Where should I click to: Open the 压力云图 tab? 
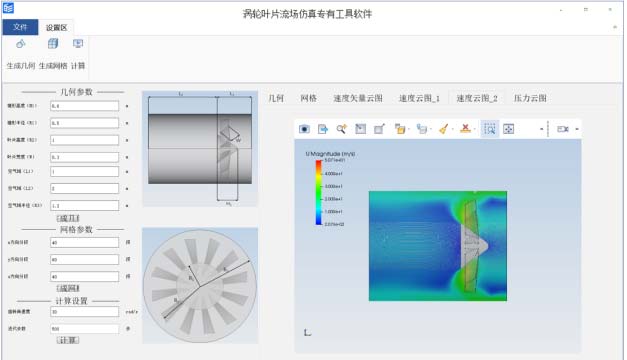[530, 98]
